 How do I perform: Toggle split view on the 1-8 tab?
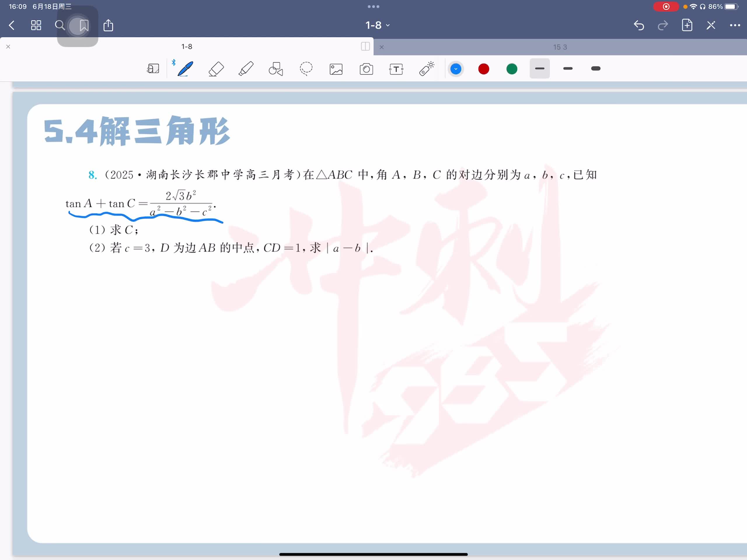[365, 47]
